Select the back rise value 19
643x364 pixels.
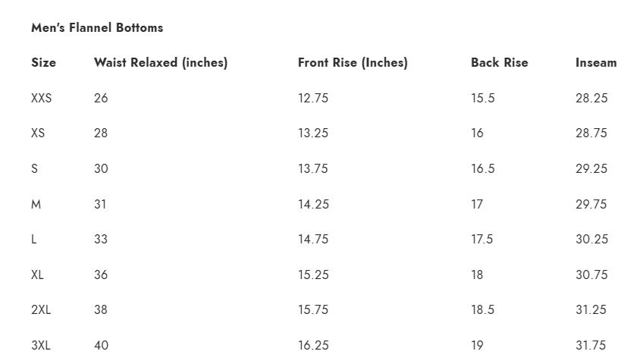477,345
